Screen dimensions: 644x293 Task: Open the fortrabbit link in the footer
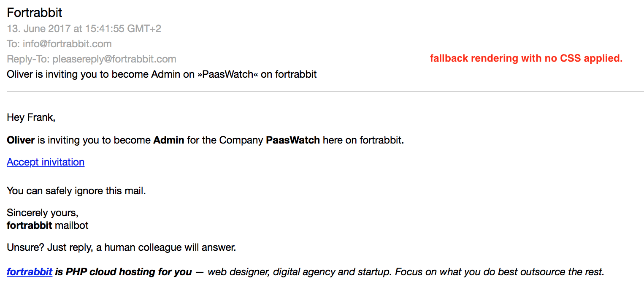point(30,272)
